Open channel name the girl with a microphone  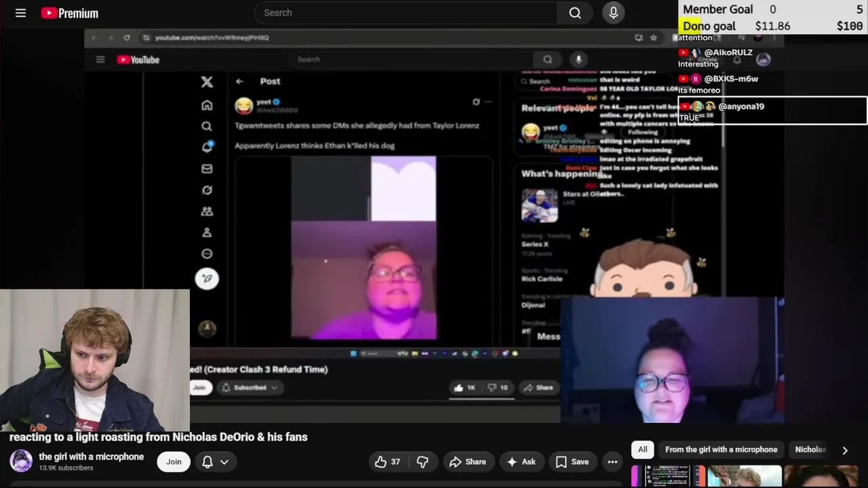92,457
